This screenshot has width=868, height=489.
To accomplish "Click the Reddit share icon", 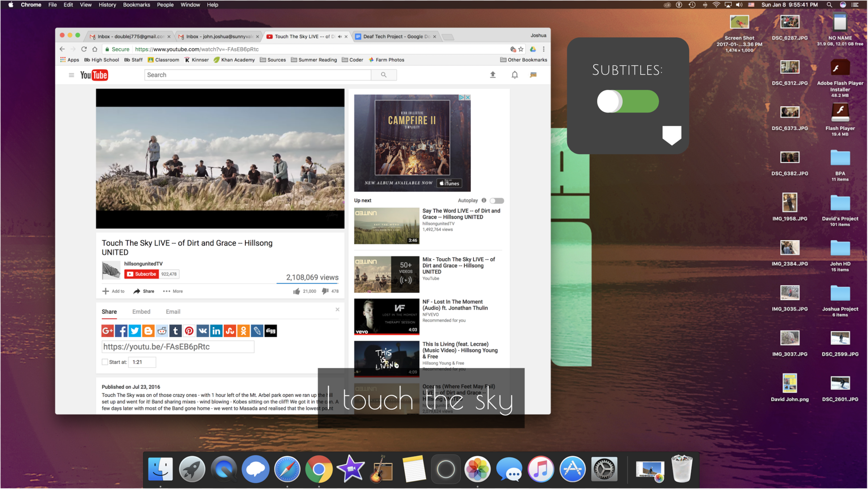I will point(162,331).
